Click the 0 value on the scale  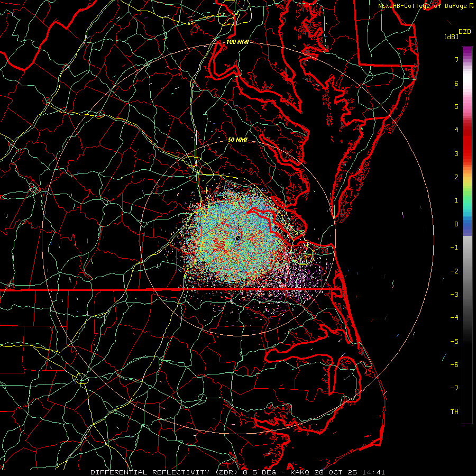tap(456, 224)
